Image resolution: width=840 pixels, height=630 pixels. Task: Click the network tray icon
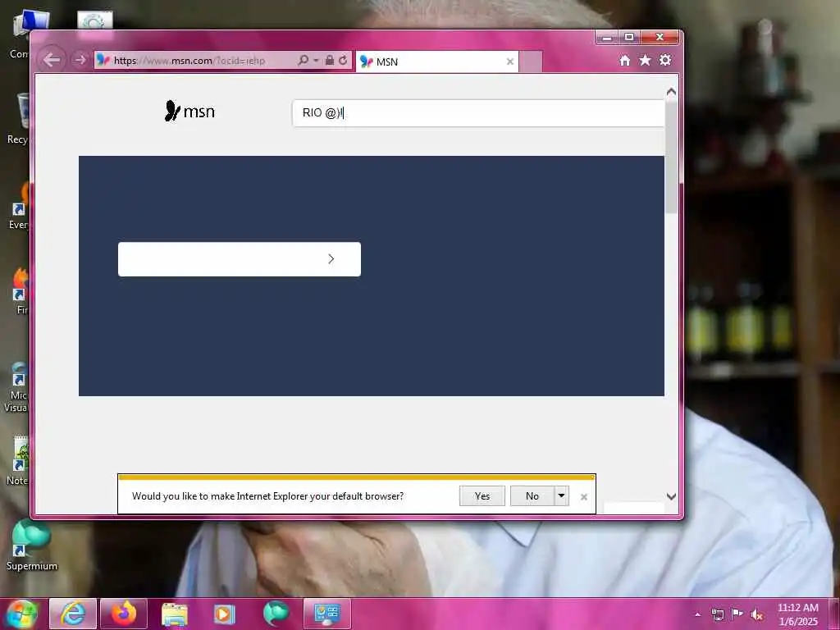(717, 614)
